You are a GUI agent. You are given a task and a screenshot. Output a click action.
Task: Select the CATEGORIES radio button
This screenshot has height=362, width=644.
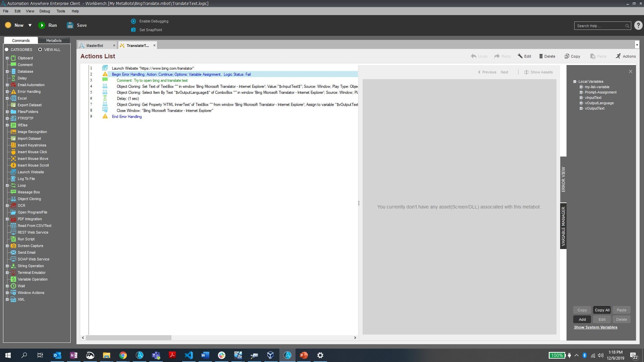[6, 50]
